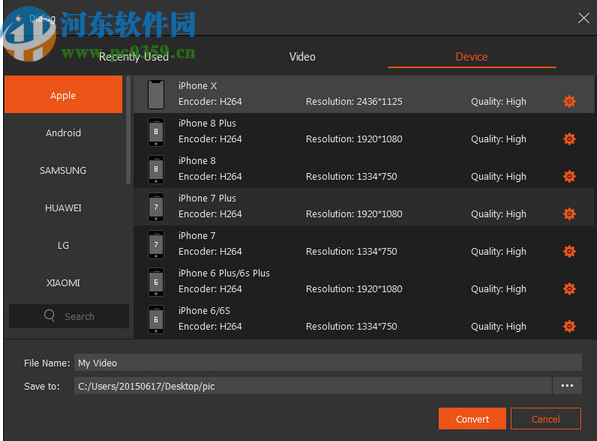Image resolution: width=597 pixels, height=441 pixels.
Task: Click the iPhone 7 Plus phone icon
Action: click(156, 207)
